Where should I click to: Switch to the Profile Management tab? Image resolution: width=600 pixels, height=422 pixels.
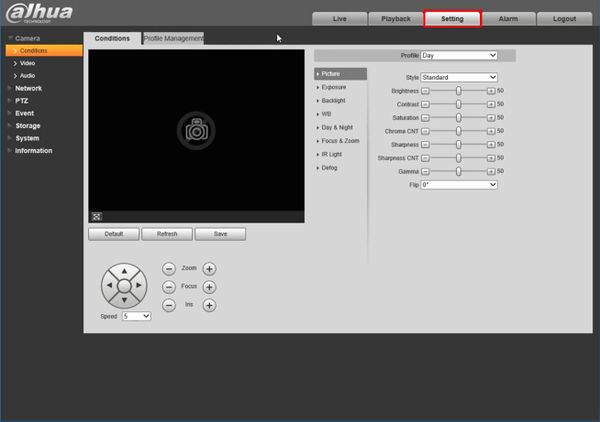click(x=173, y=38)
